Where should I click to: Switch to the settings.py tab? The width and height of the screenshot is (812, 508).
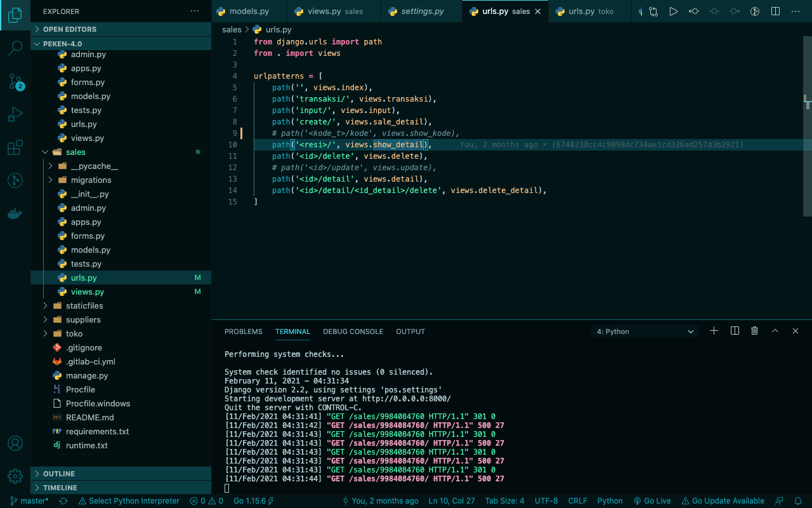pyautogui.click(x=421, y=11)
